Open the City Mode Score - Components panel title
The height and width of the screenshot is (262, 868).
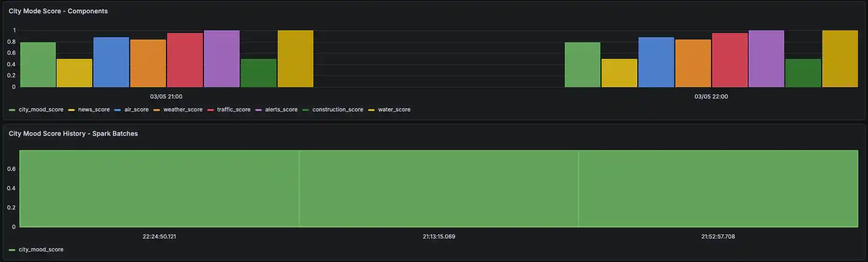point(58,11)
